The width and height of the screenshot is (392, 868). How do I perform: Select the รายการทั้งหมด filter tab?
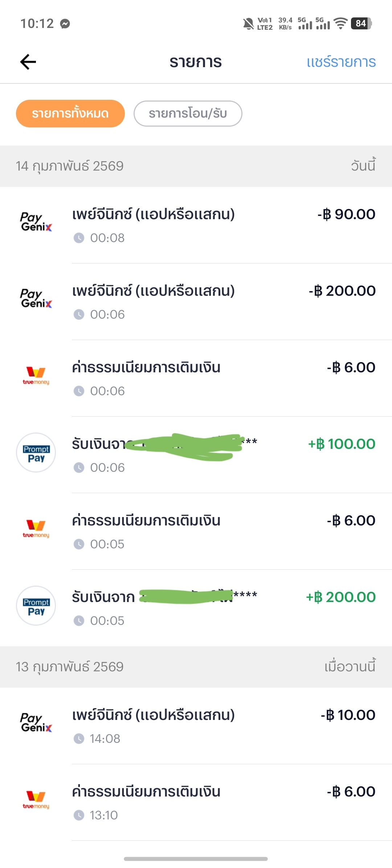pos(70,114)
